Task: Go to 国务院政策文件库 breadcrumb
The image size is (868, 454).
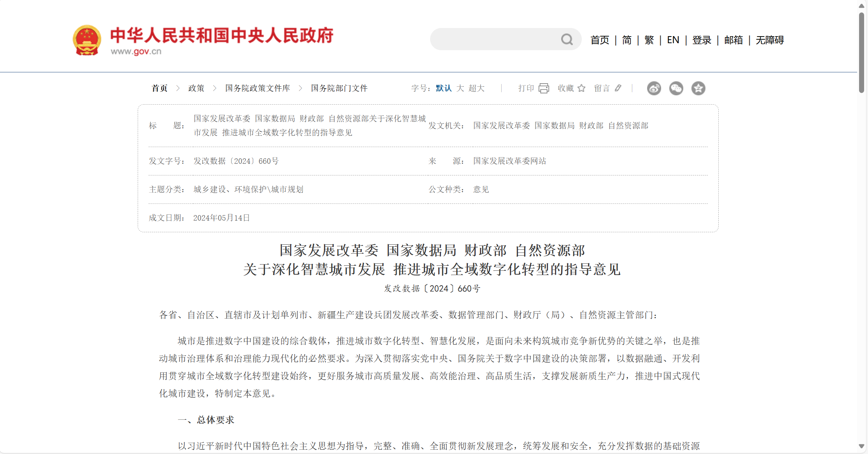Action: coord(257,88)
